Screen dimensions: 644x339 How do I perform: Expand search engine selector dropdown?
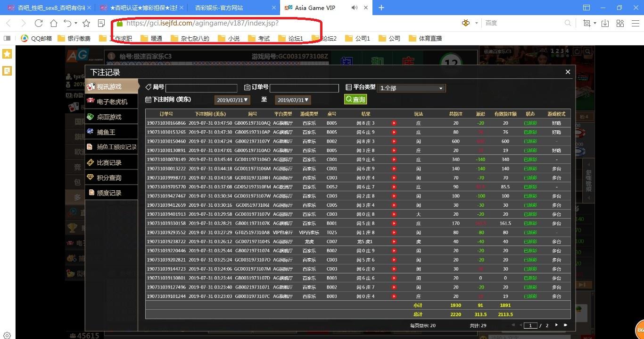coord(477,23)
